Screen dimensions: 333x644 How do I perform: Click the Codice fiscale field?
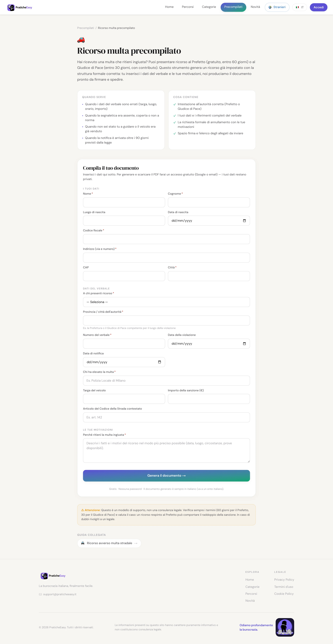tap(166, 239)
